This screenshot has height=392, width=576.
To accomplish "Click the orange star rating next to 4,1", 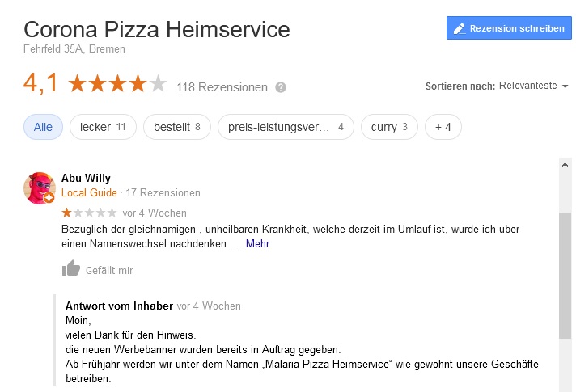I will (117, 83).
